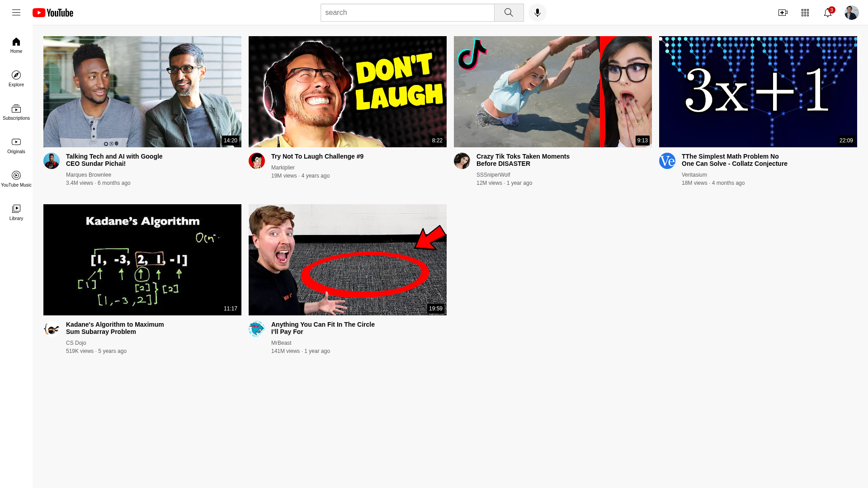Select YouTube Music in sidebar

[x=16, y=179]
